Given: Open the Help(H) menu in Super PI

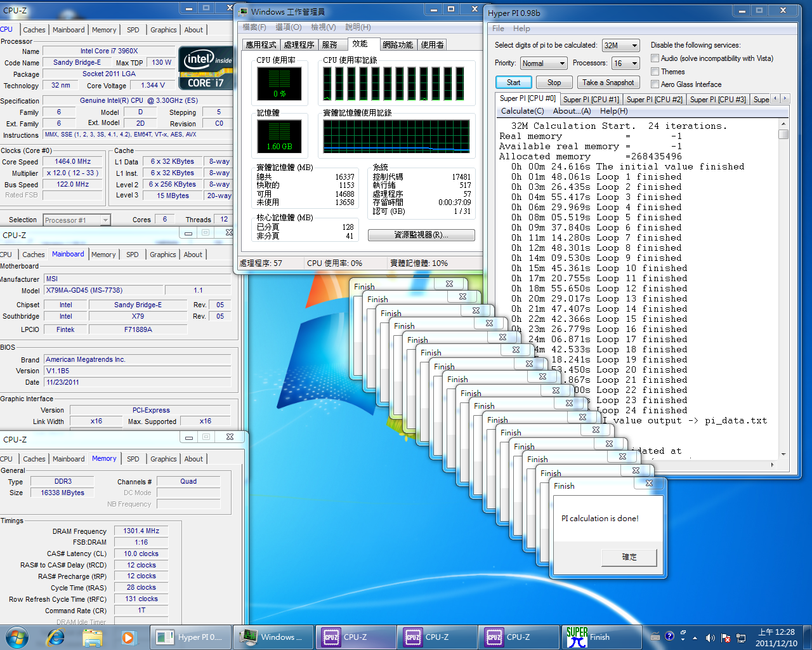Looking at the screenshot, I should (613, 111).
